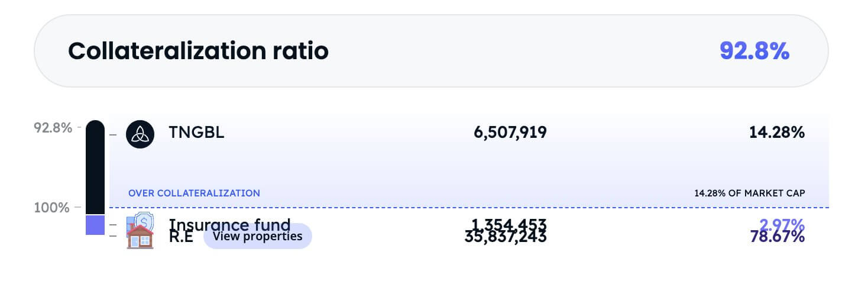Click the Collateralization ratio heading

[x=198, y=51]
